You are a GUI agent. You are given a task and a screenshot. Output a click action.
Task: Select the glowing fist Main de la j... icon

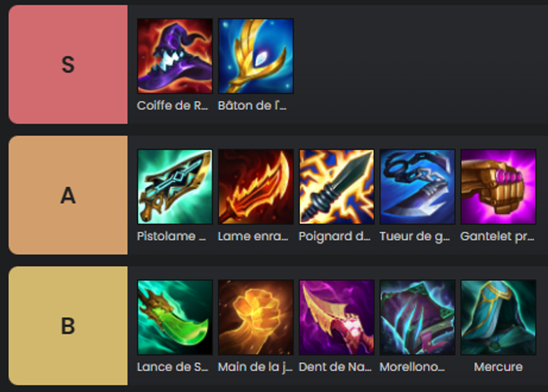click(256, 317)
